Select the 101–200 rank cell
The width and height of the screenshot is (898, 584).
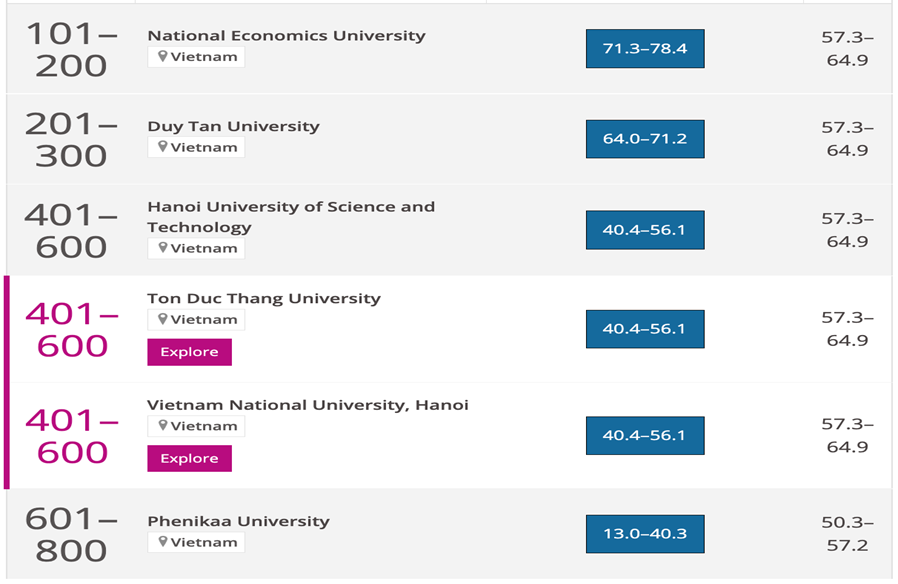pos(71,49)
